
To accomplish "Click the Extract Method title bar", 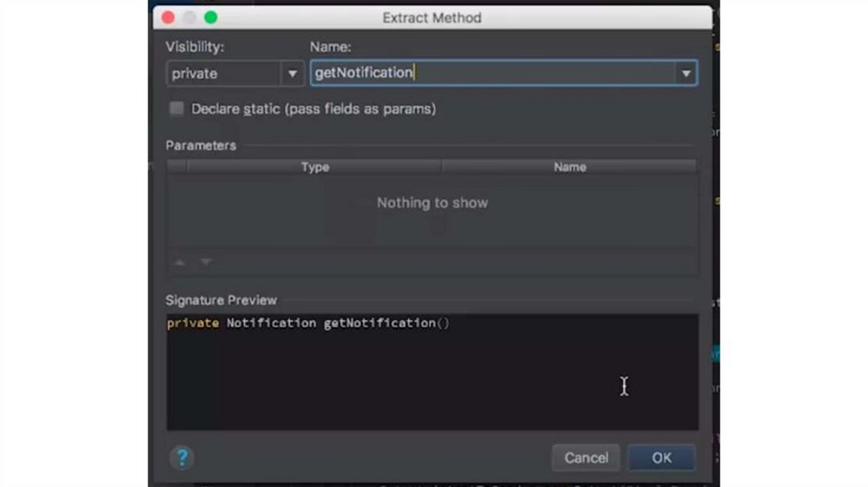I will 432,18.
